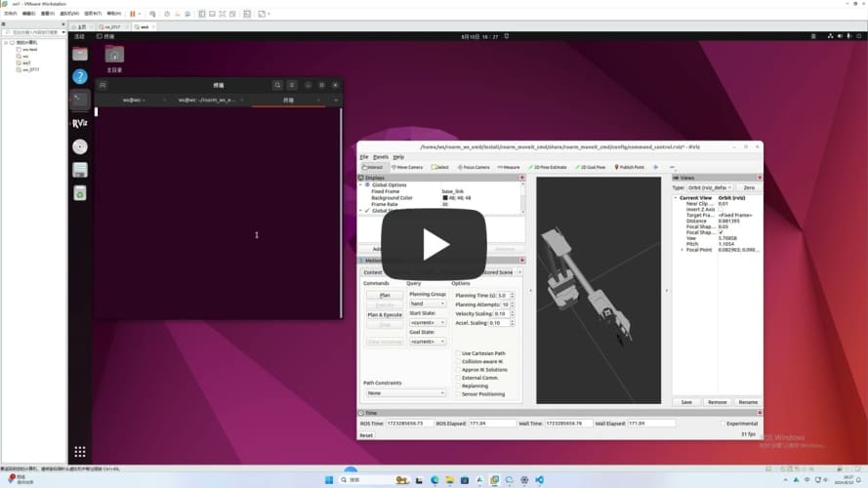The width and height of the screenshot is (868, 488).
Task: Select the 2D Goal Pose tool
Action: coord(590,167)
